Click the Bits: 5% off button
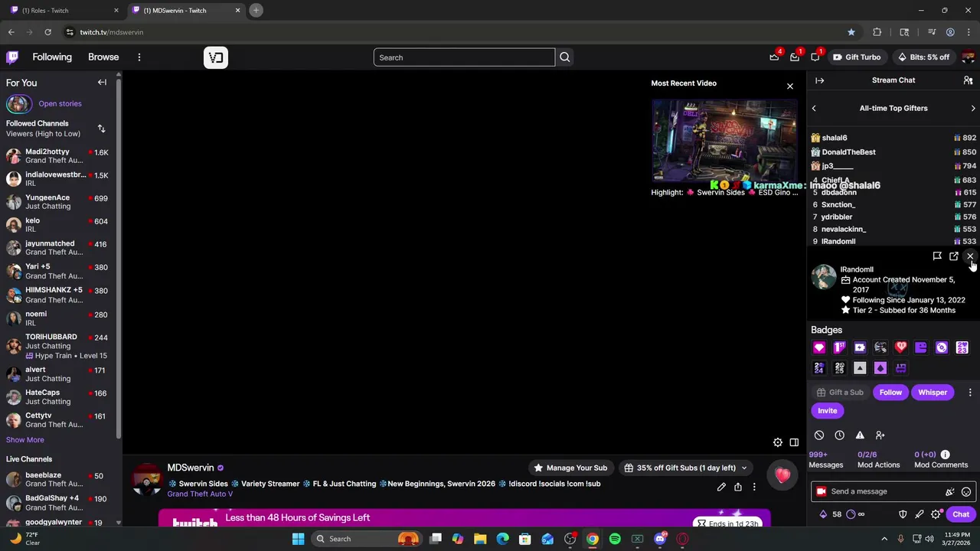Viewport: 980px width, 551px height. pyautogui.click(x=923, y=57)
